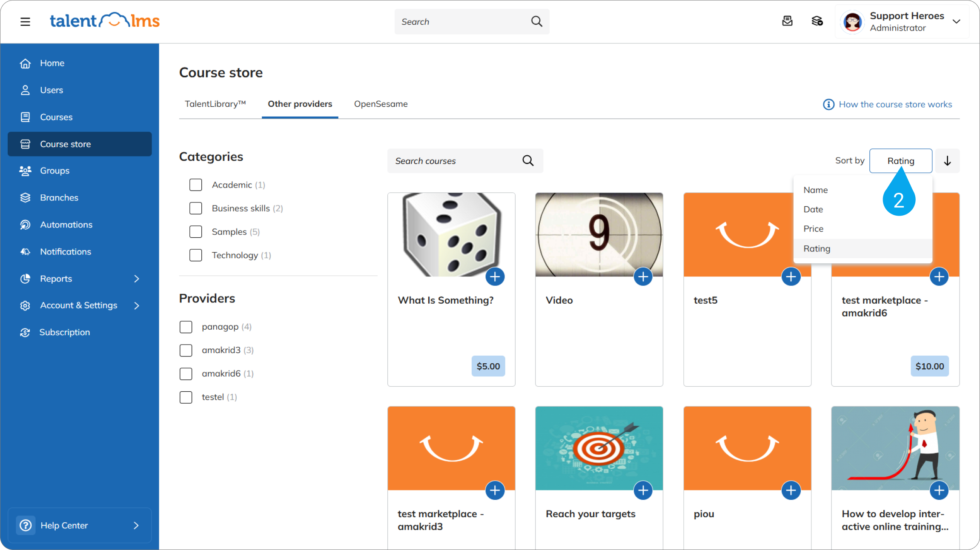Check the amakrid3 provider box
The height and width of the screenshot is (550, 980).
click(186, 350)
